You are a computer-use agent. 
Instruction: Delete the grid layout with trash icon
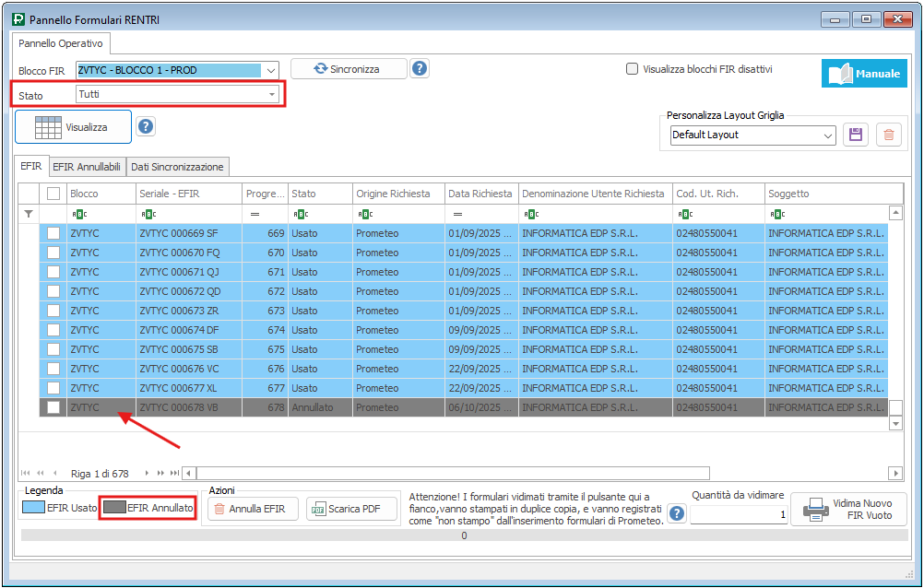[888, 135]
